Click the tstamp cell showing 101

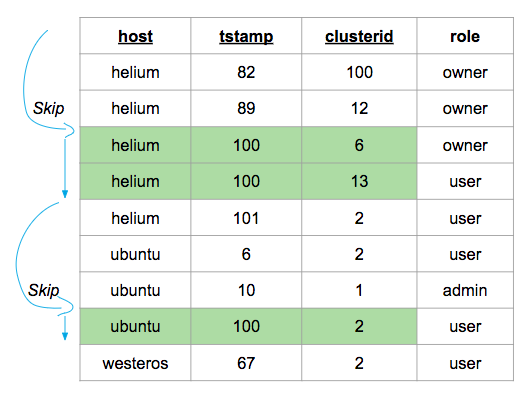click(x=246, y=218)
